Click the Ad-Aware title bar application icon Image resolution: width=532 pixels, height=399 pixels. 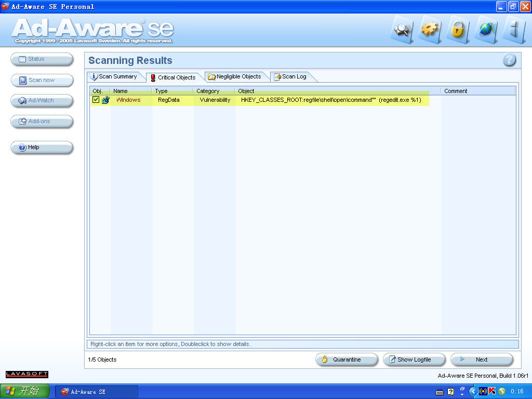tap(5, 6)
